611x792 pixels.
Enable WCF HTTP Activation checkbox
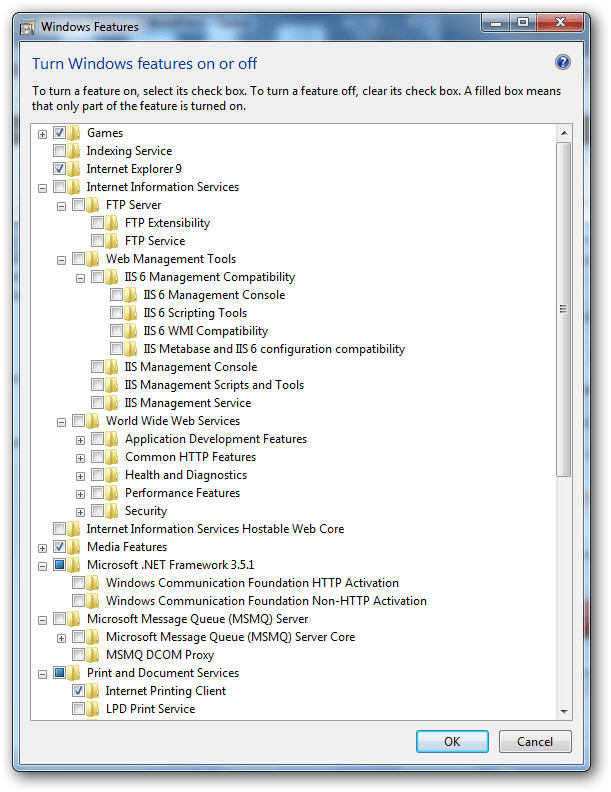coord(78,583)
